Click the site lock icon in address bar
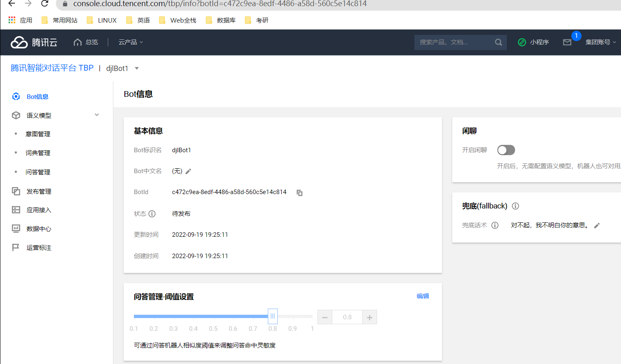This screenshot has width=621, height=364. pyautogui.click(x=65, y=4)
